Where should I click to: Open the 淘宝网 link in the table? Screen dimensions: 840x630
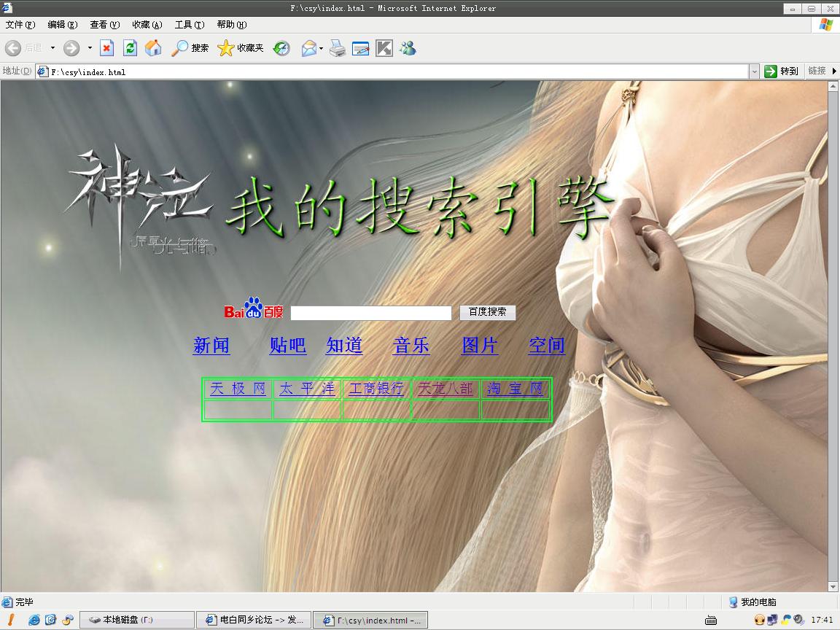[x=516, y=389]
